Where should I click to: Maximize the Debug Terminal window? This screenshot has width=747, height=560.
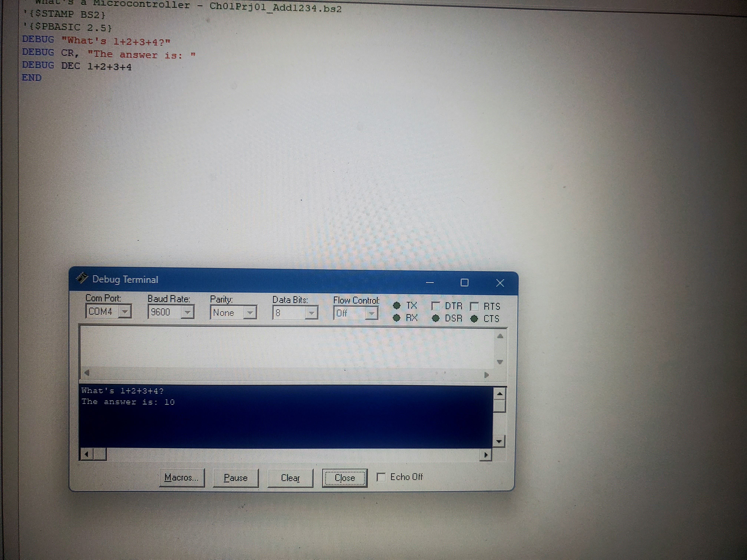coord(465,283)
